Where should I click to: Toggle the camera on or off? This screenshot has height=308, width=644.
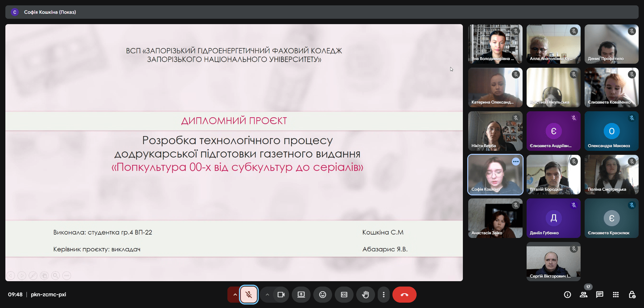coord(281,295)
